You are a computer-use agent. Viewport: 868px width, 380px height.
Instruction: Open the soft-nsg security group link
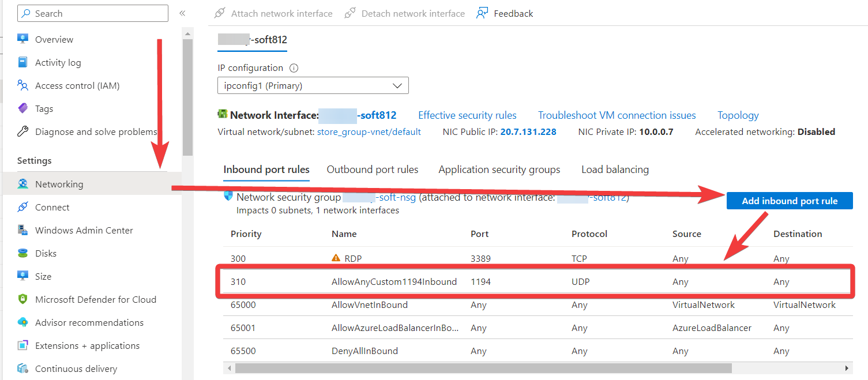tap(379, 197)
